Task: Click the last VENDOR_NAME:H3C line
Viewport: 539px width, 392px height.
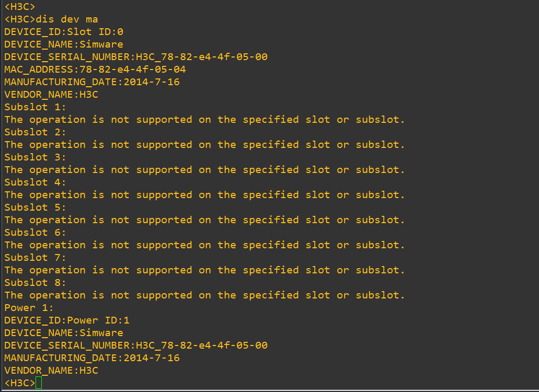Action: click(x=51, y=371)
